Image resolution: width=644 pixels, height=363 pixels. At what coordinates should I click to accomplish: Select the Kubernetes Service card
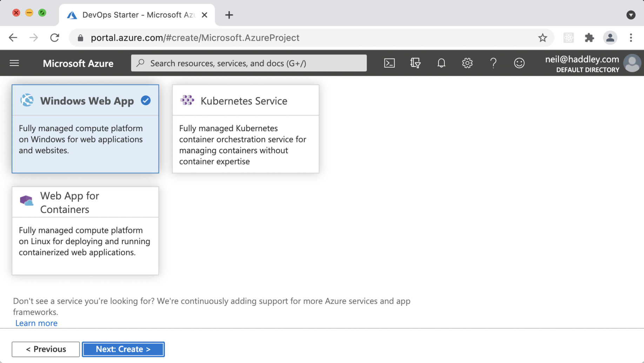pos(246,129)
